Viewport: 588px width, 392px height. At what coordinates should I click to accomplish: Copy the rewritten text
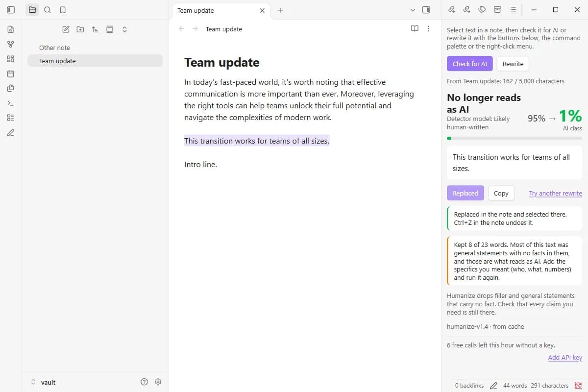click(501, 193)
